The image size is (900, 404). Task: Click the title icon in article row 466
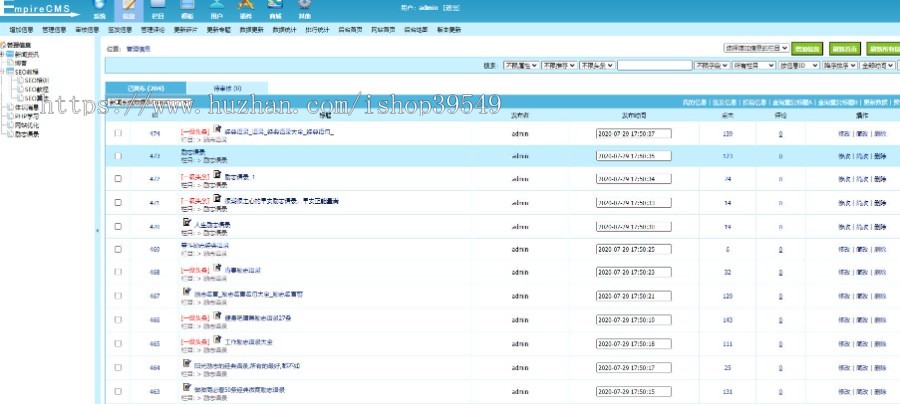pyautogui.click(x=217, y=315)
